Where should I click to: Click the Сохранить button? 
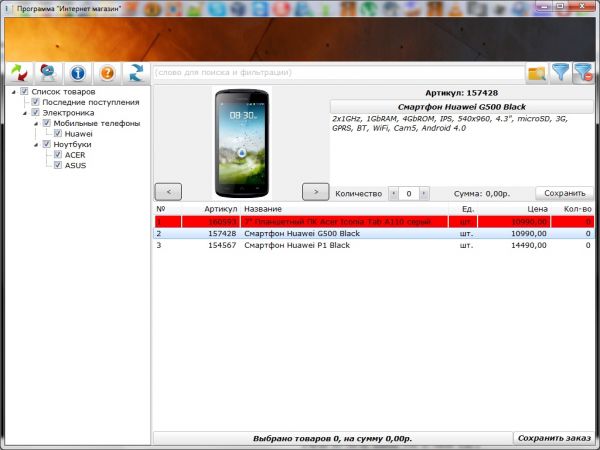564,194
